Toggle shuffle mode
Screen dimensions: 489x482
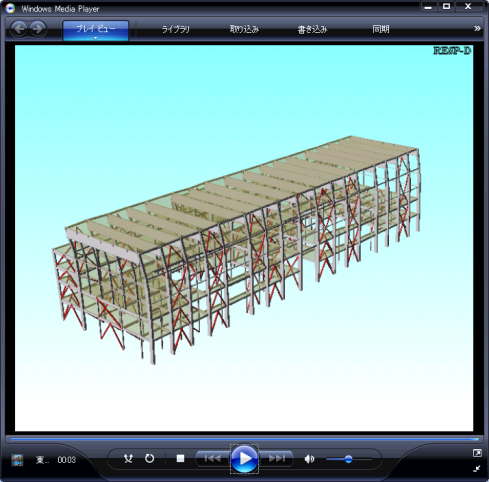point(128,459)
